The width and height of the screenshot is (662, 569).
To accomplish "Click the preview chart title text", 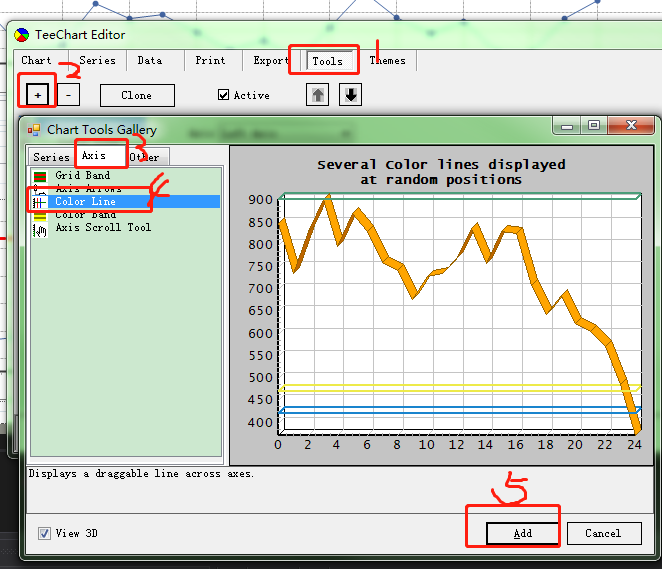I will point(441,172).
